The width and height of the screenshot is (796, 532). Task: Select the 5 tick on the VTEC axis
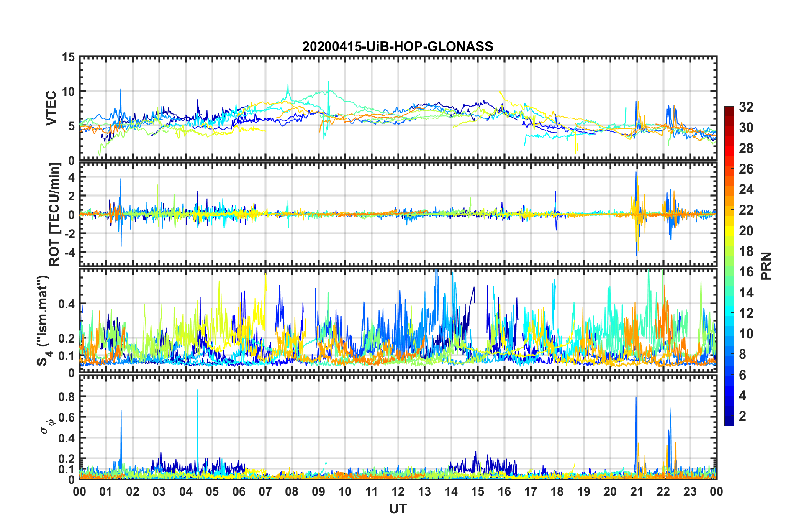[72, 126]
